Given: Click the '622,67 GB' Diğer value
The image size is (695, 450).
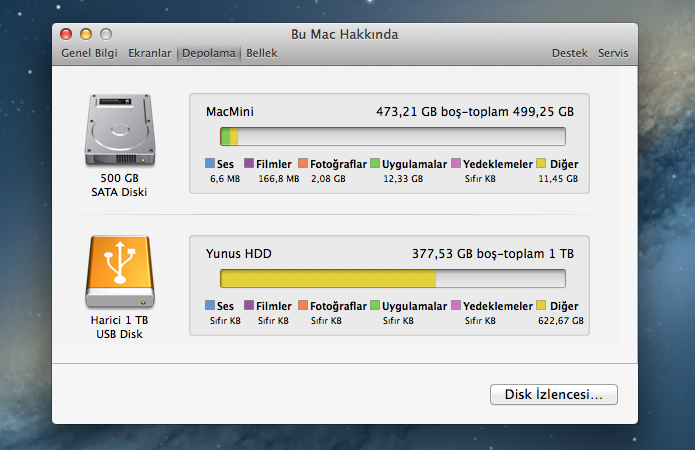Looking at the screenshot, I should pos(561,321).
